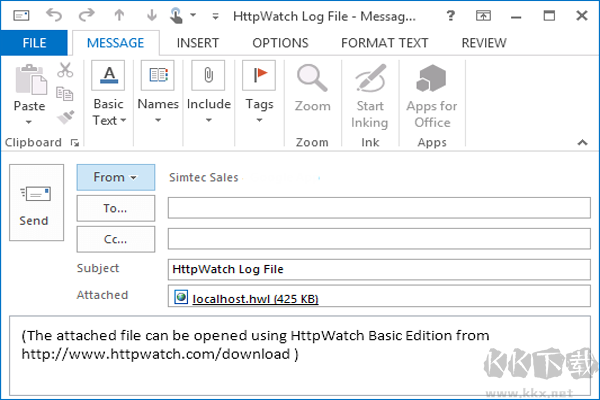Viewport: 600px width, 400px height.
Task: Click the envelope window menu icon
Action: point(21,16)
